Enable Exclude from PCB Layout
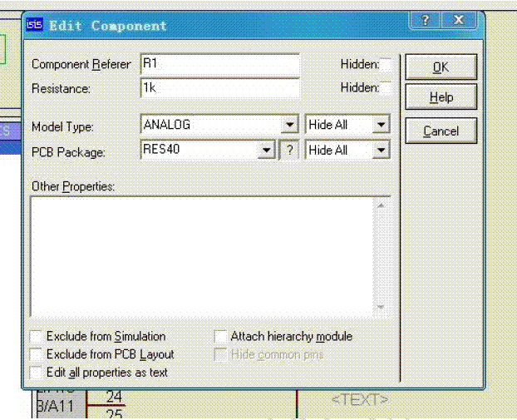This screenshot has width=517, height=420. pos(36,354)
